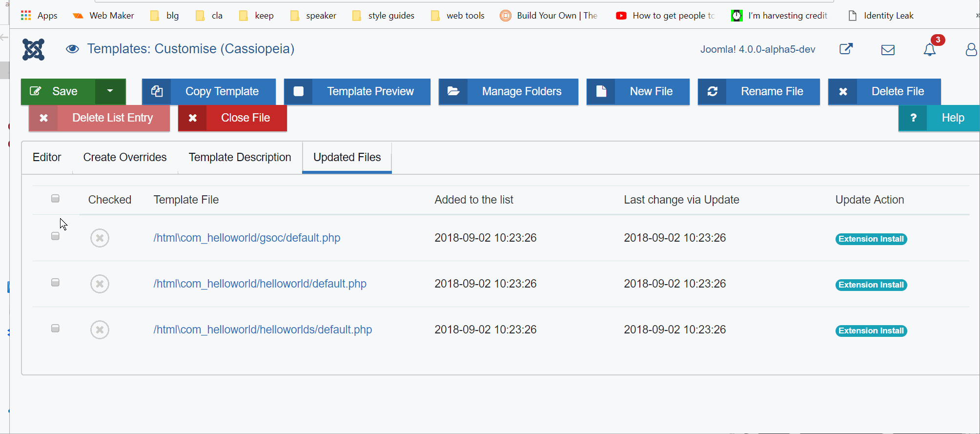Viewport: 980px width, 434px height.
Task: Click Extension Install badge in helloworld row
Action: (871, 285)
